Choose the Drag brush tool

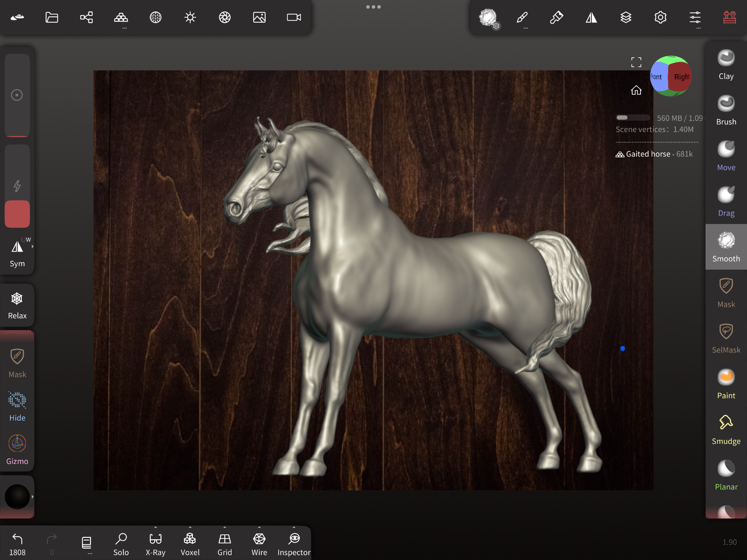[726, 201]
